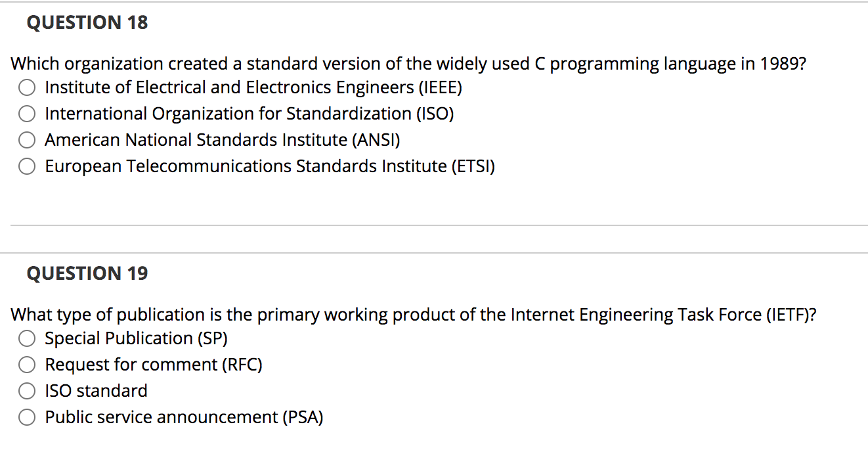
Task: Click the divider between the two questions
Action: point(434,226)
